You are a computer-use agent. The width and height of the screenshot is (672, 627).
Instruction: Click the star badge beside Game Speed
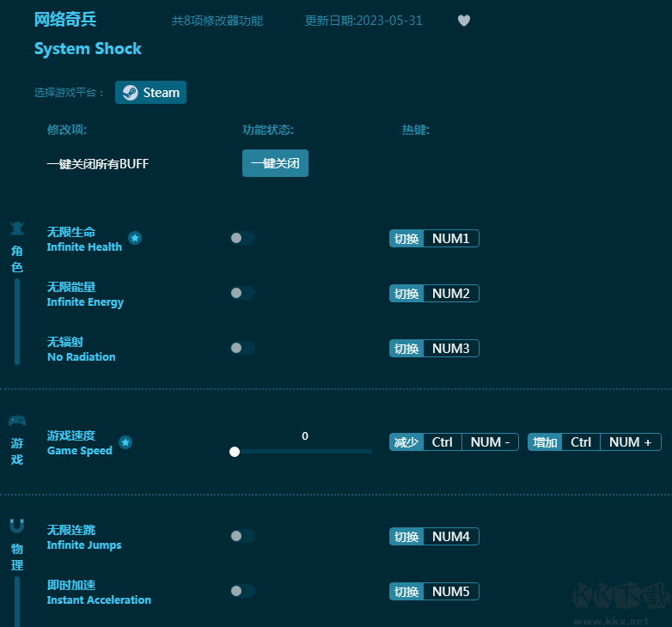point(125,442)
